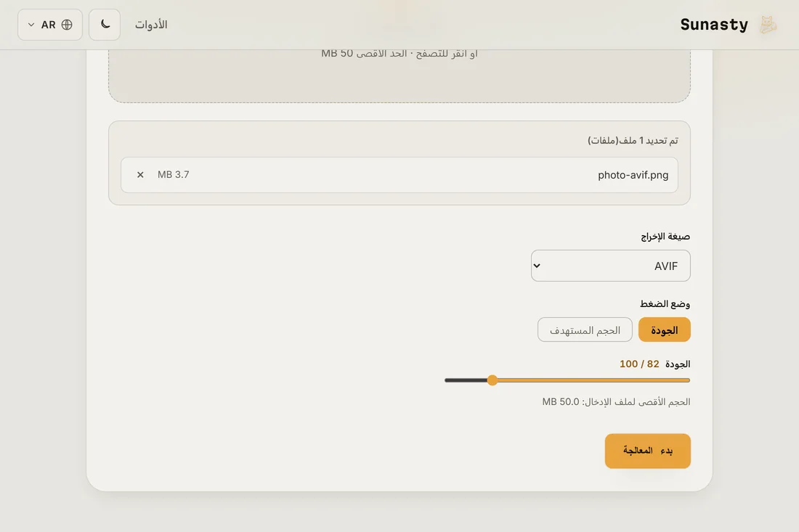Click the file upload drop zone
The image size is (799, 532).
399,75
